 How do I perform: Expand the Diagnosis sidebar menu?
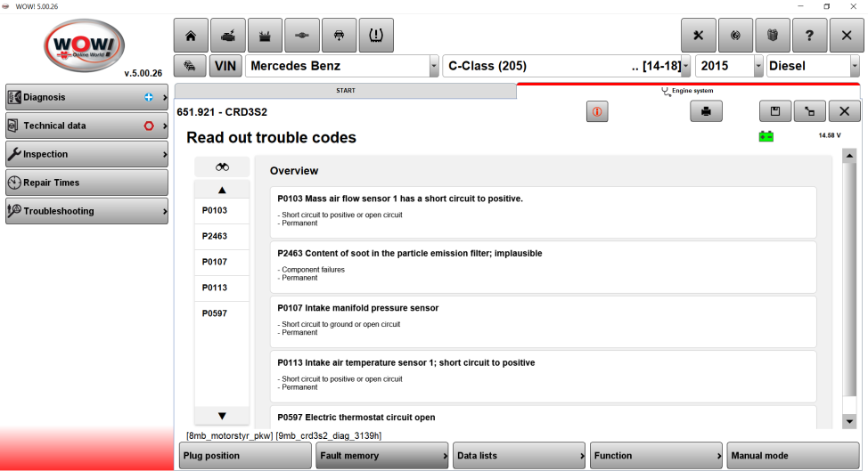(x=87, y=97)
